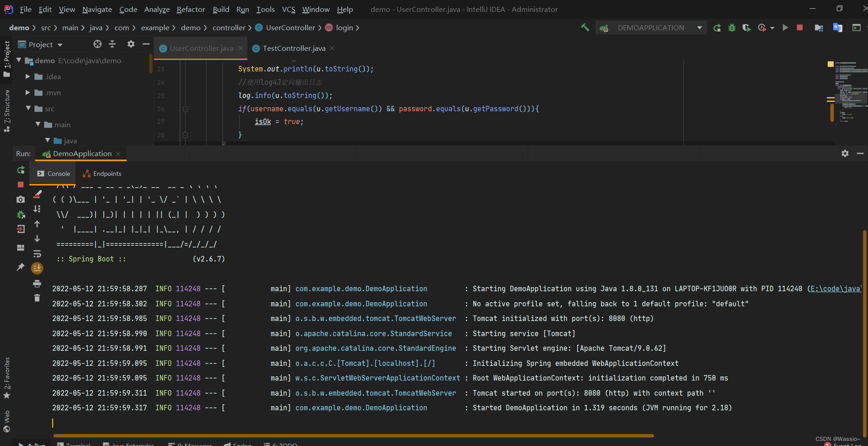
Task: Toggle scroll to end of console
Action: click(x=37, y=268)
